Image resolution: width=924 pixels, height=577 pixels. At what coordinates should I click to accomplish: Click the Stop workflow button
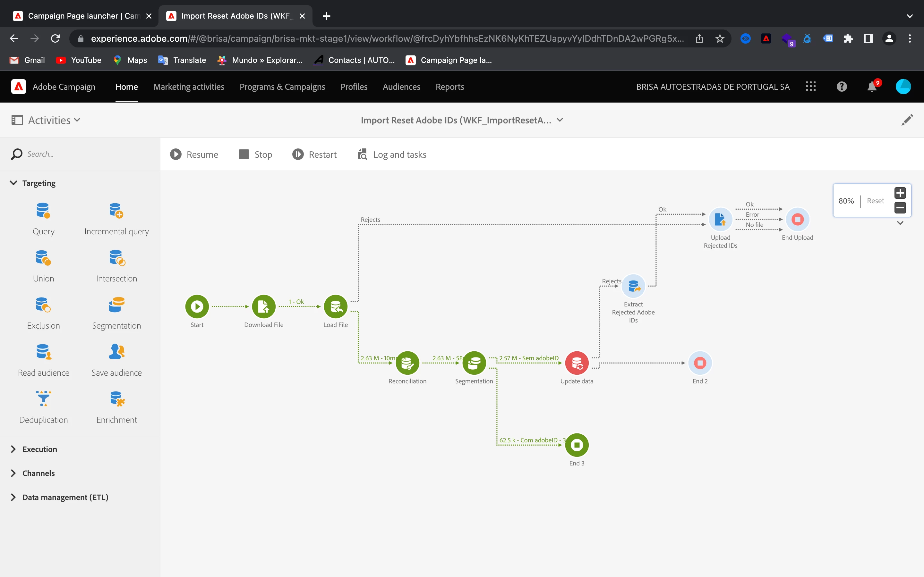[255, 155]
